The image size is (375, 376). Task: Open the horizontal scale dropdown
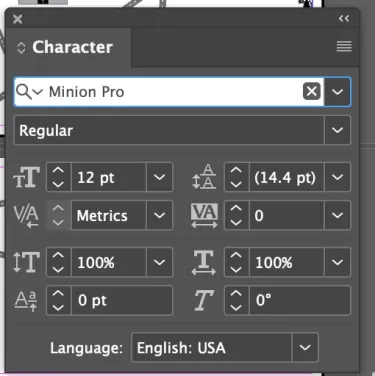[x=337, y=262]
